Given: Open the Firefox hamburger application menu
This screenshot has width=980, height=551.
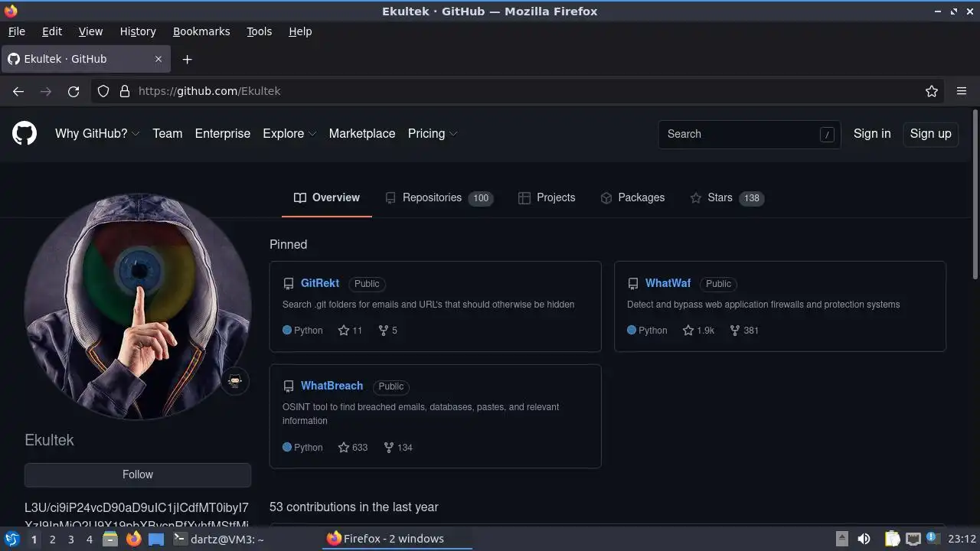Looking at the screenshot, I should click(x=962, y=91).
